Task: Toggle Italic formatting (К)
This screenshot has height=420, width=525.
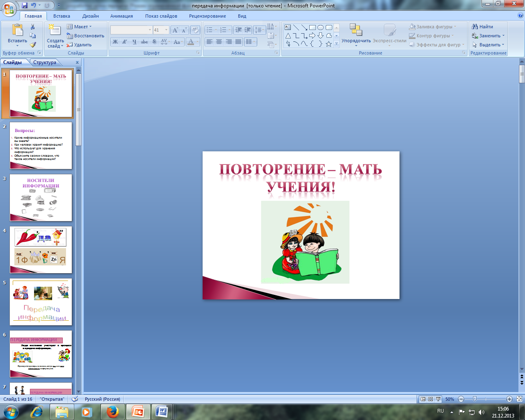Action: pyautogui.click(x=125, y=42)
